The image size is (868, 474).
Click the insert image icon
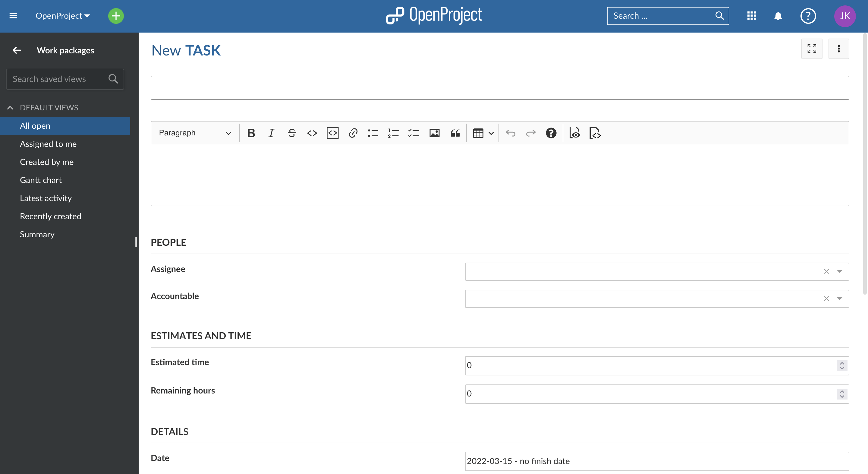434,133
